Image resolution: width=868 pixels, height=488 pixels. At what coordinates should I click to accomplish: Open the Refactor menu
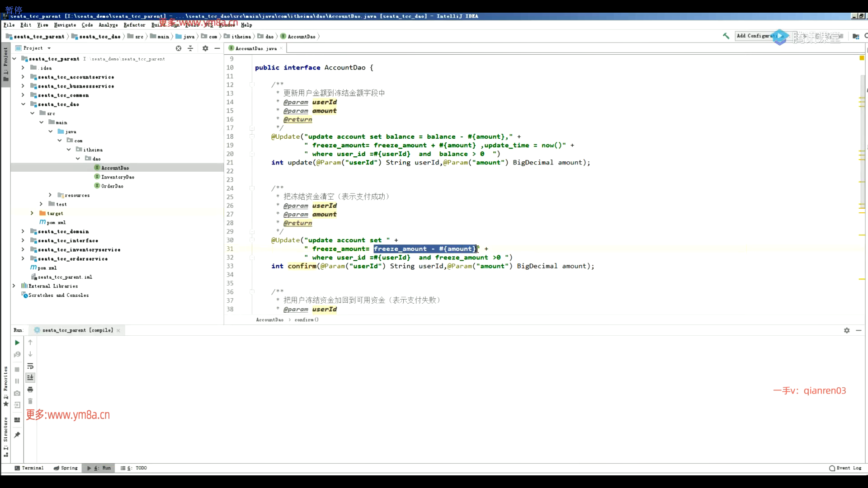click(x=134, y=25)
